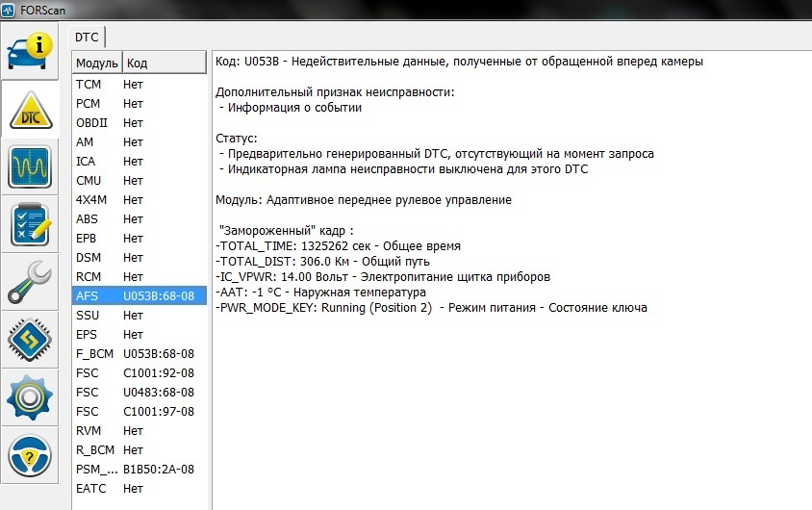Screen dimensions: 812x510
Task: Click the TOTAL_DIST 306.0 Км line
Action: click(x=322, y=262)
